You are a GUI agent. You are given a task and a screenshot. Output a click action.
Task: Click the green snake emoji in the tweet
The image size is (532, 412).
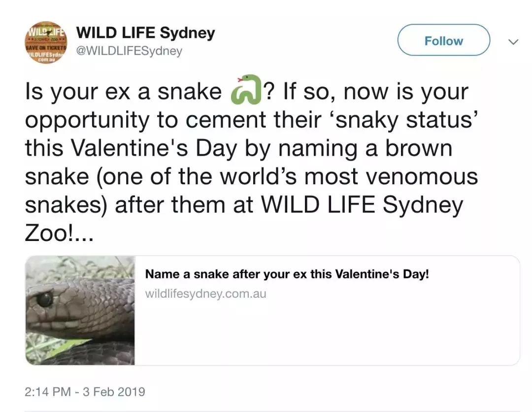tap(246, 92)
